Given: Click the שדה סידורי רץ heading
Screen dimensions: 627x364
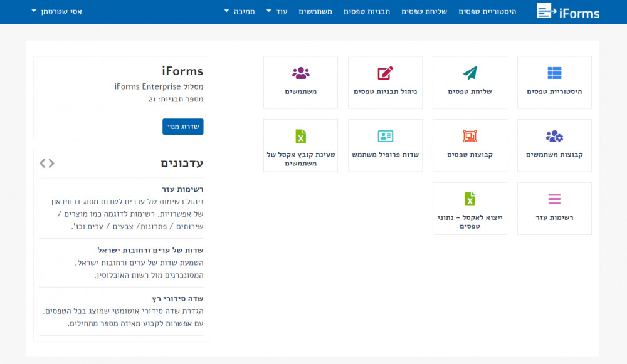Looking at the screenshot, I should (177, 299).
